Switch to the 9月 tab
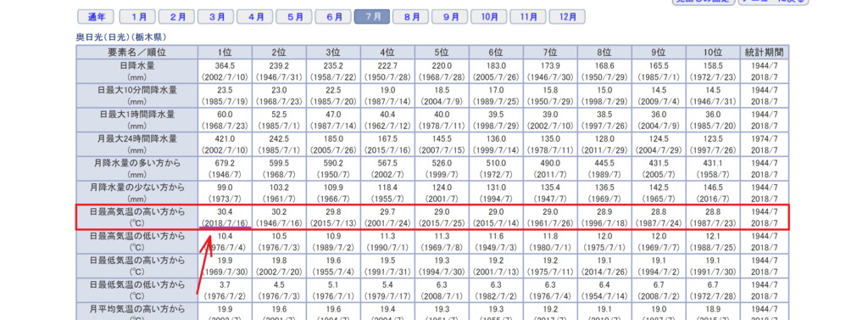The image size is (868, 320). [451, 17]
